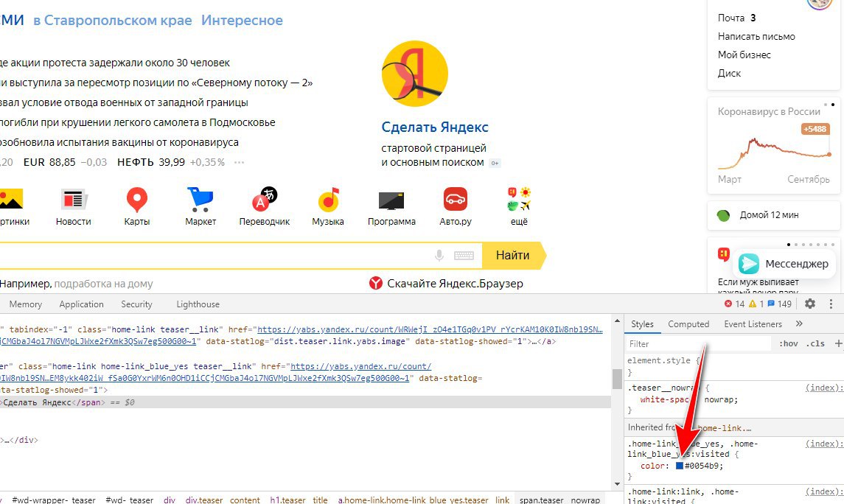Select h1.teaser title breadcrumb
844x504 pixels.
pos(299,500)
